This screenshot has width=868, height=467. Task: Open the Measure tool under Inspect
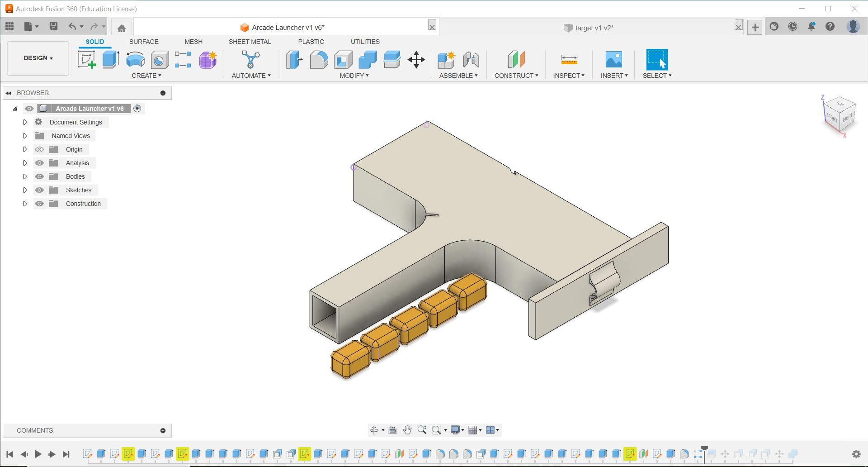(x=568, y=59)
